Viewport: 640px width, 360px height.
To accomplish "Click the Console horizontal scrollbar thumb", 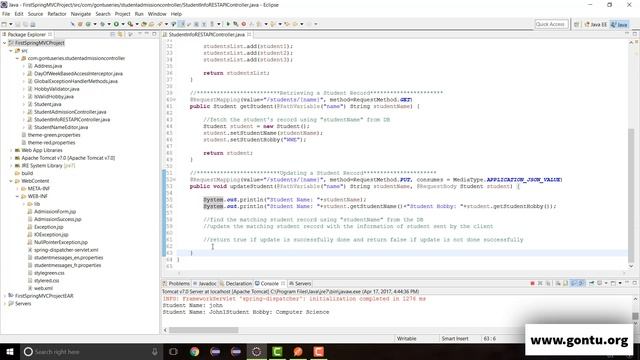I will click(204, 330).
